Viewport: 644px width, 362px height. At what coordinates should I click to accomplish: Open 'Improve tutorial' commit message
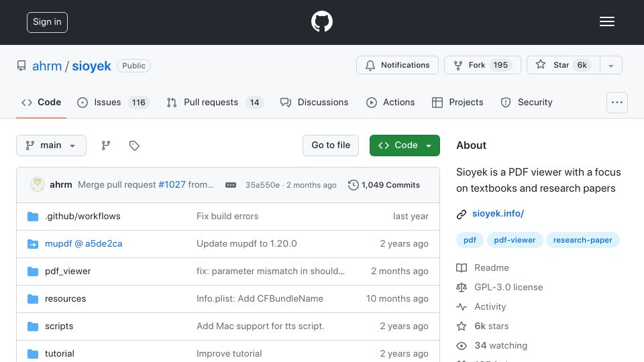(x=229, y=354)
